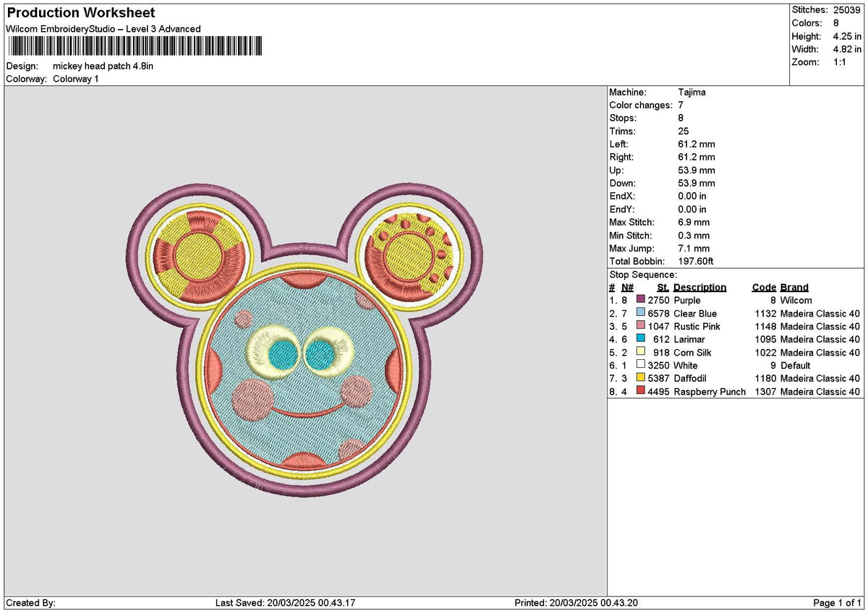Click the Clear Blue color swatch
The width and height of the screenshot is (868, 613).
pyautogui.click(x=641, y=313)
